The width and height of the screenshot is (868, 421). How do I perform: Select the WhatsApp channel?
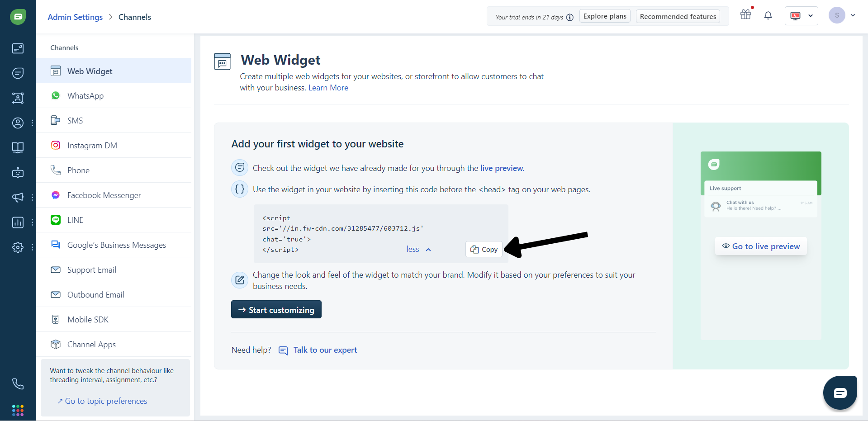coord(114,96)
